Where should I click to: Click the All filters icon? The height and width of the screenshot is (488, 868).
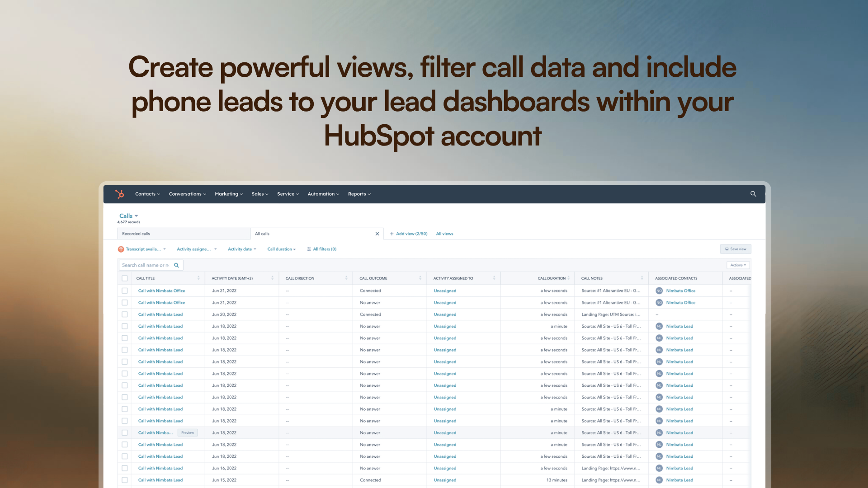(x=309, y=249)
